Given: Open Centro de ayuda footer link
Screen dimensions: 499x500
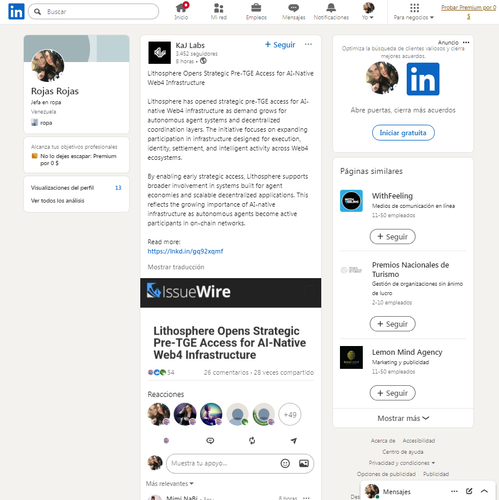Looking at the screenshot, I should point(403,452).
